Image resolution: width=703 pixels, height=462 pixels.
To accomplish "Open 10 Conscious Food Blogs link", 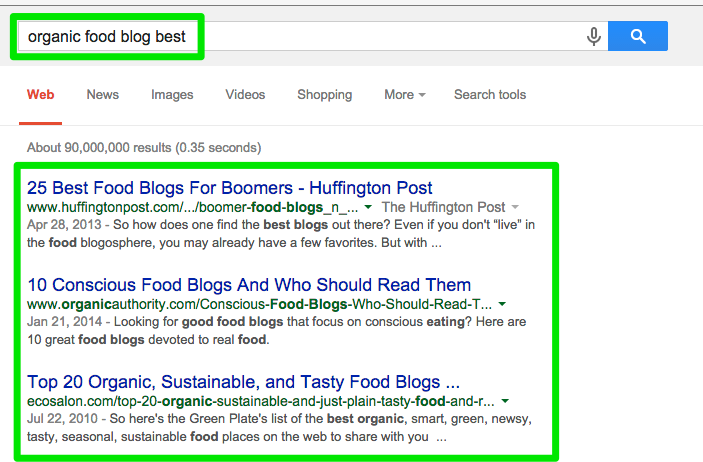I will [x=249, y=285].
